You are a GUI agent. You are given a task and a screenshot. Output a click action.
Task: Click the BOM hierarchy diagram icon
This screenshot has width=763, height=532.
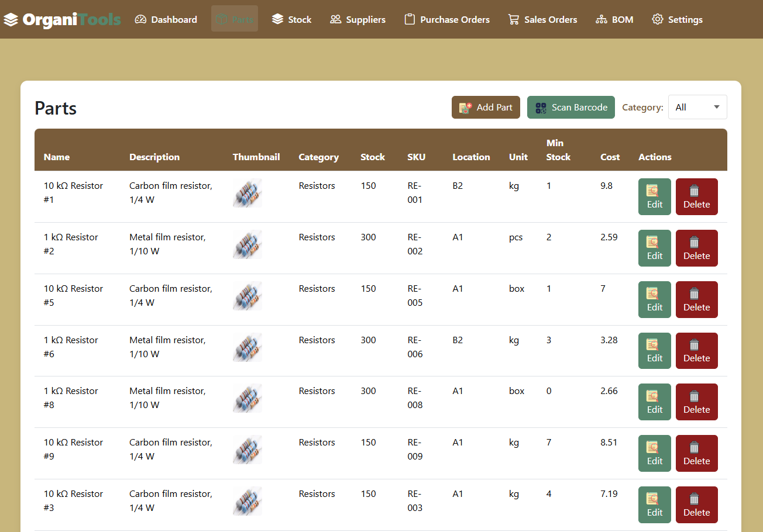(602, 19)
